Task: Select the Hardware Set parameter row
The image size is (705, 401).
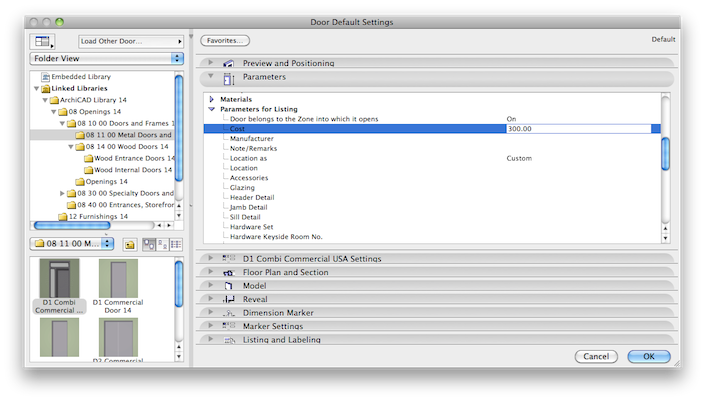Action: point(432,227)
